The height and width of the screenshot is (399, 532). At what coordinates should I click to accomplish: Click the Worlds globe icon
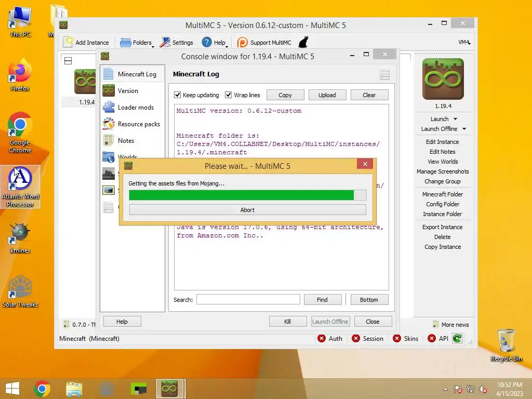click(108, 157)
